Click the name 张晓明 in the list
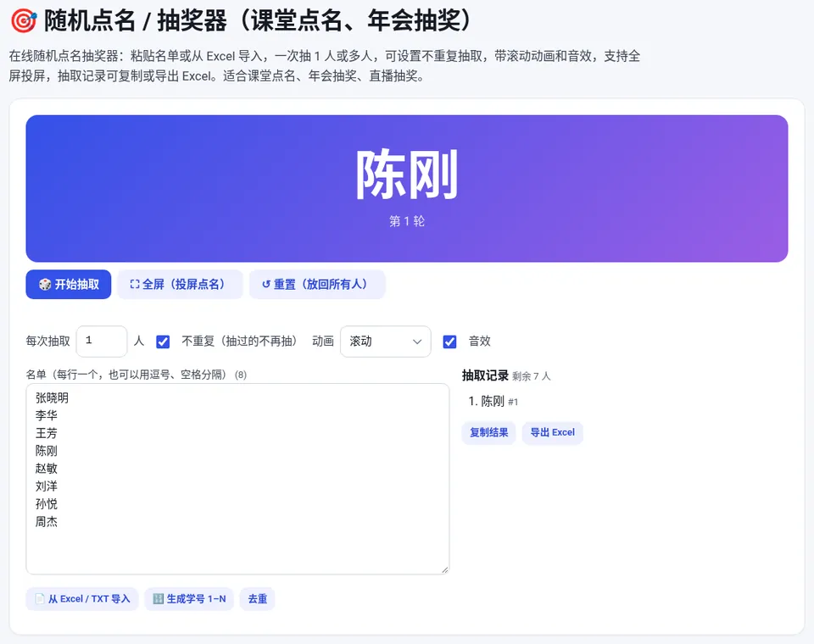 52,398
